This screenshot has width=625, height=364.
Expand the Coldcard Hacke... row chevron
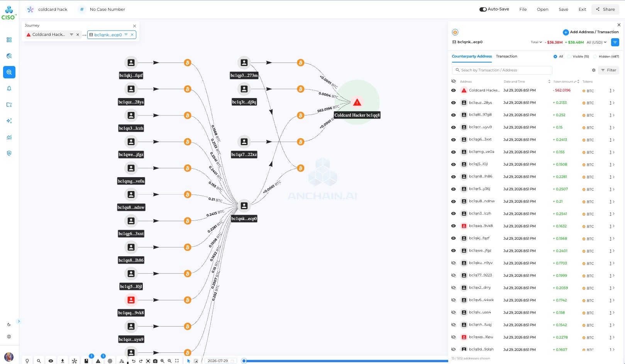614,91
